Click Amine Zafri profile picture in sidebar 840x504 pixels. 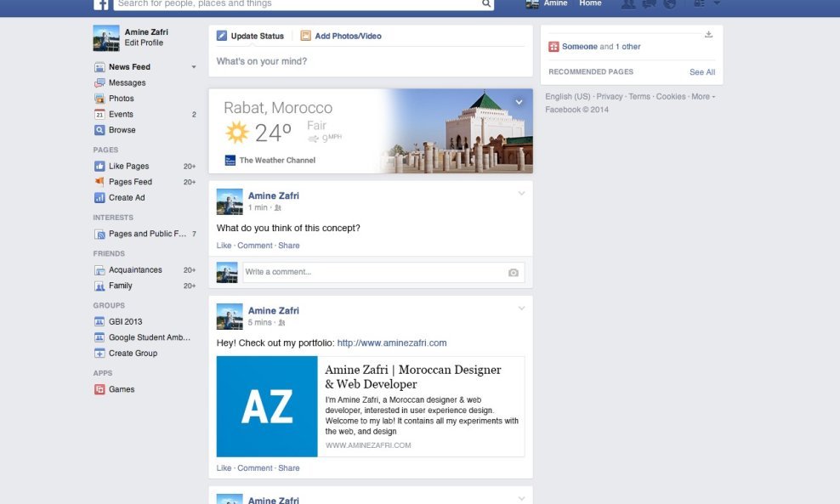tap(106, 37)
